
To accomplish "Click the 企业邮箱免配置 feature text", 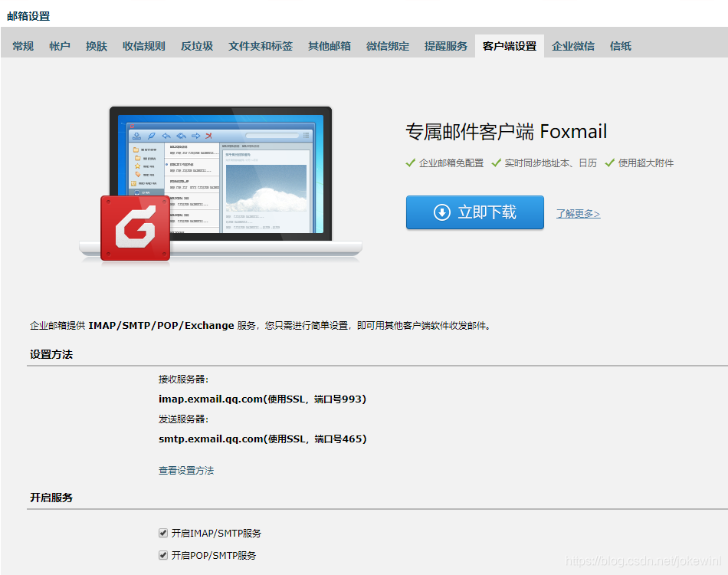I will 451,163.
